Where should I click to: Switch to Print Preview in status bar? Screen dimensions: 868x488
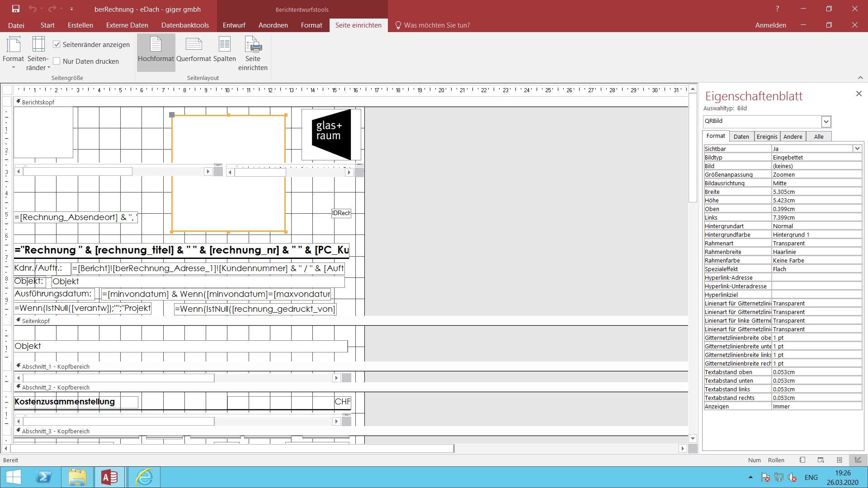coord(821,460)
